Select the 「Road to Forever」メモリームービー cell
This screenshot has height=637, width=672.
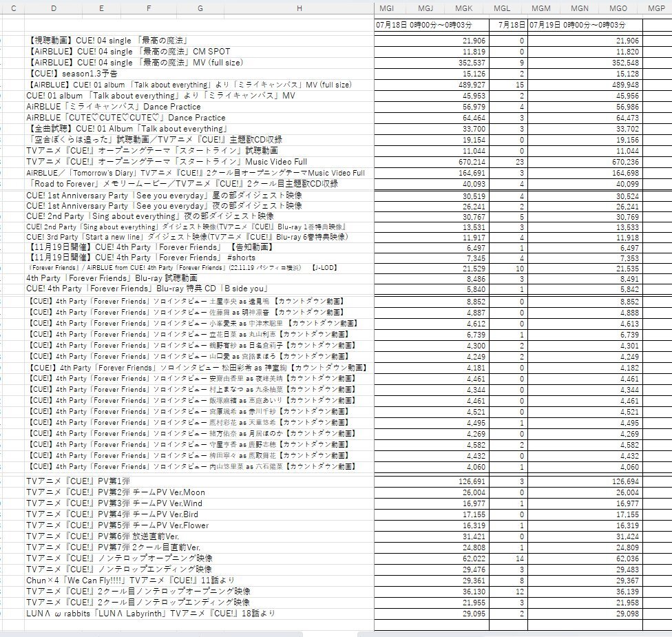coord(182,184)
